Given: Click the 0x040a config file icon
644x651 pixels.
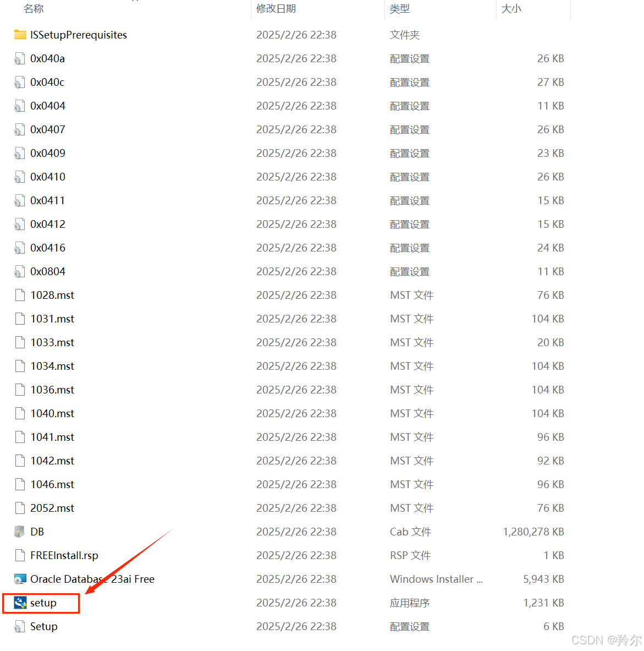Looking at the screenshot, I should (x=19, y=58).
